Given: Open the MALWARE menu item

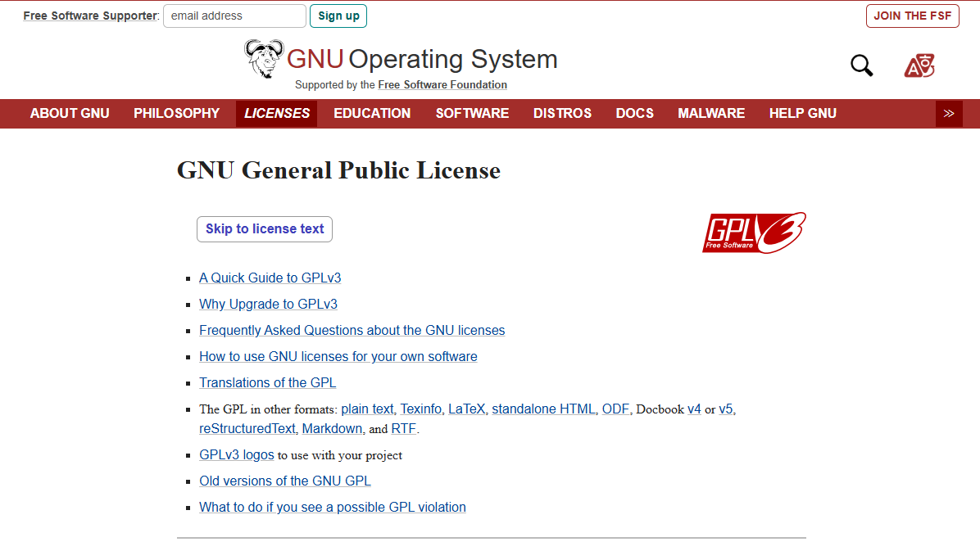Looking at the screenshot, I should tap(711, 114).
